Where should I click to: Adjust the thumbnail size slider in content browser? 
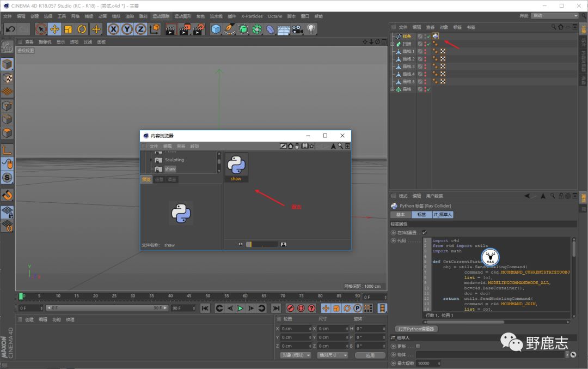pos(262,244)
